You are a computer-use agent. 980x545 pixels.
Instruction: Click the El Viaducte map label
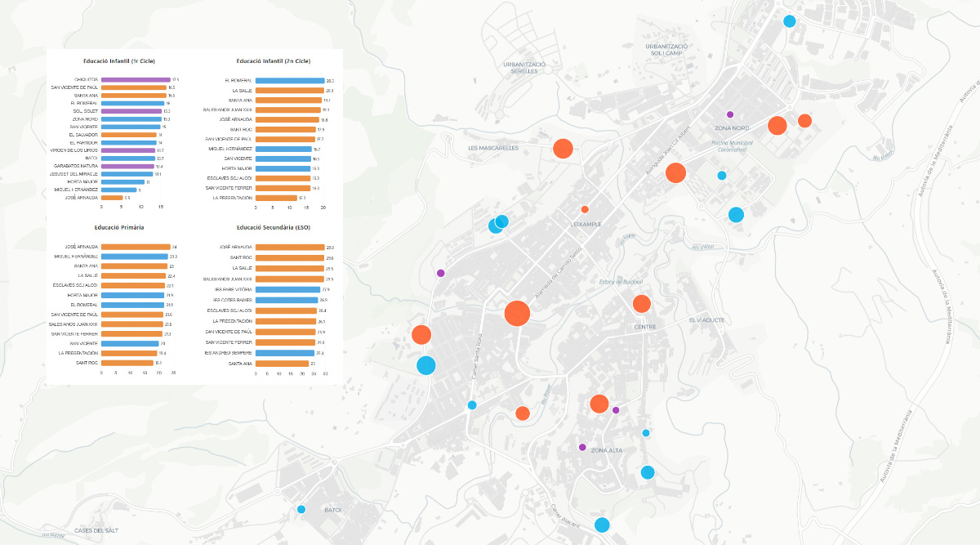(x=706, y=320)
